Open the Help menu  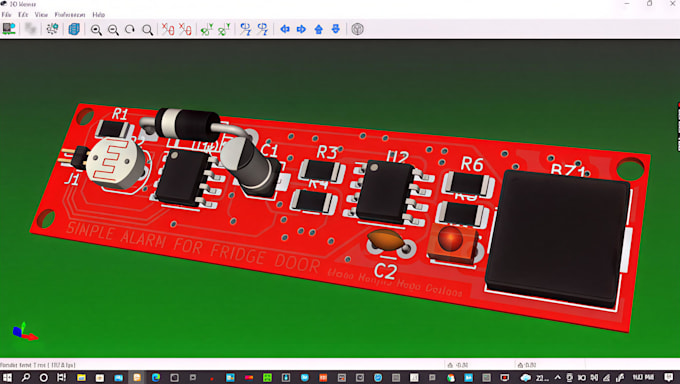pyautogui.click(x=98, y=15)
